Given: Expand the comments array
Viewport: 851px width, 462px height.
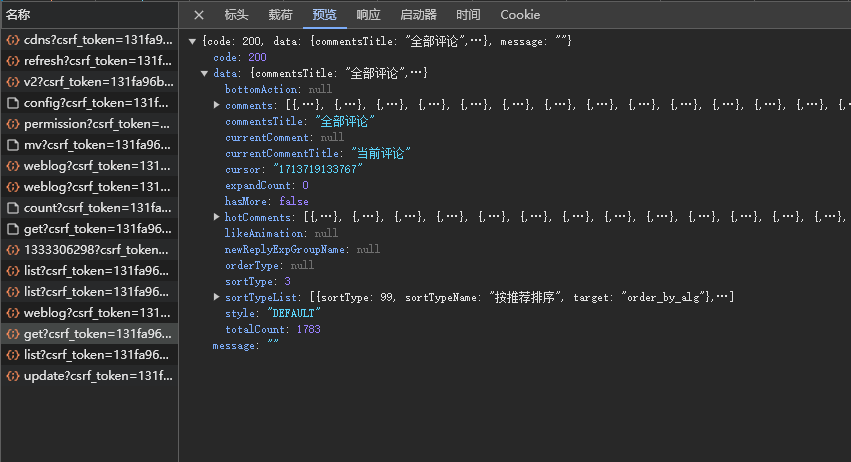Looking at the screenshot, I should [x=217, y=106].
